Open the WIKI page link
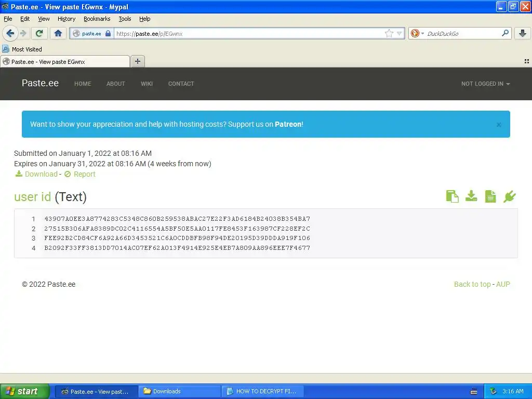This screenshot has height=399, width=532. 147,84
